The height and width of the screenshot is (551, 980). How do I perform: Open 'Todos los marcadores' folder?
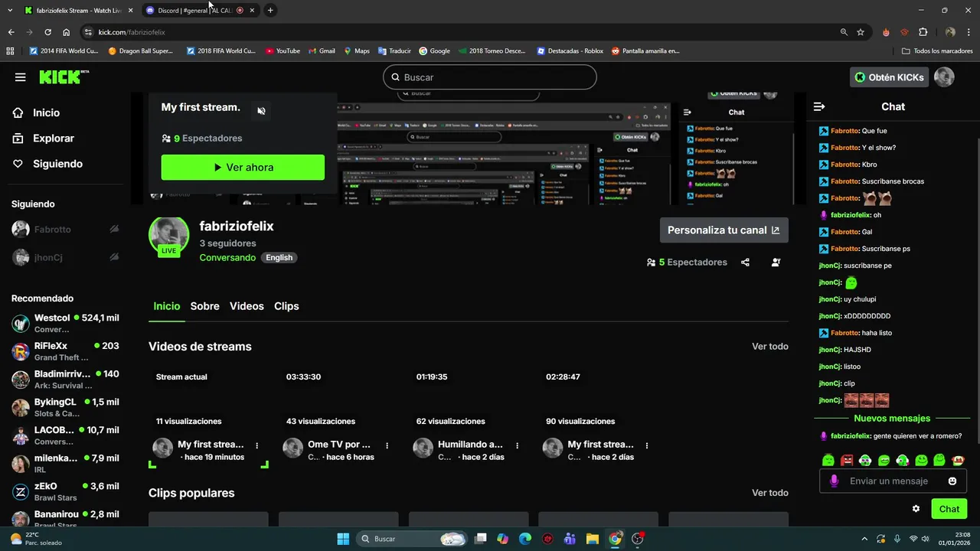pyautogui.click(x=936, y=51)
